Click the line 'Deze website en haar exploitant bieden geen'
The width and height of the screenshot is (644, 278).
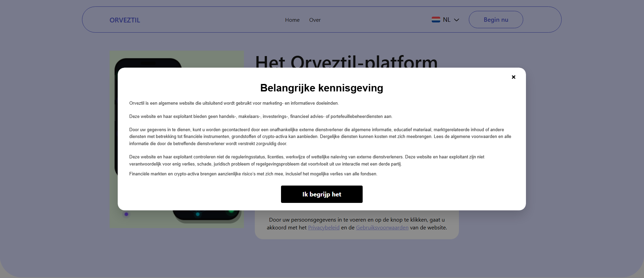pos(261,117)
